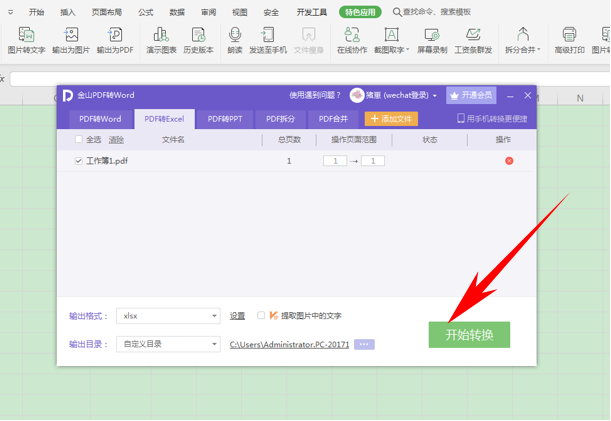
Task: Open the 审阅 ribbon tab
Action: (208, 12)
